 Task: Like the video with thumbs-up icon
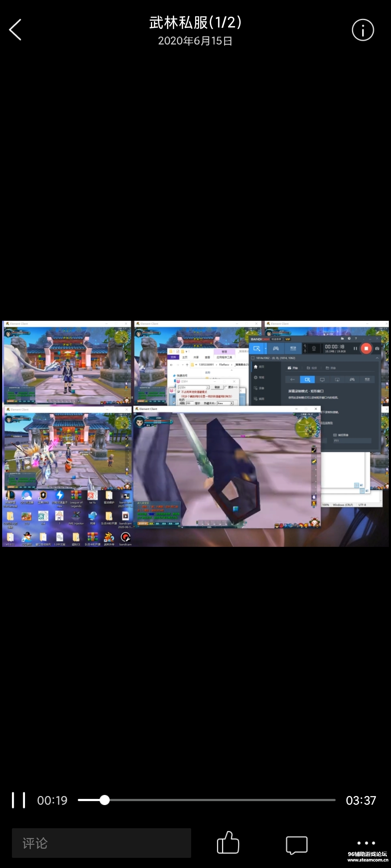228,843
